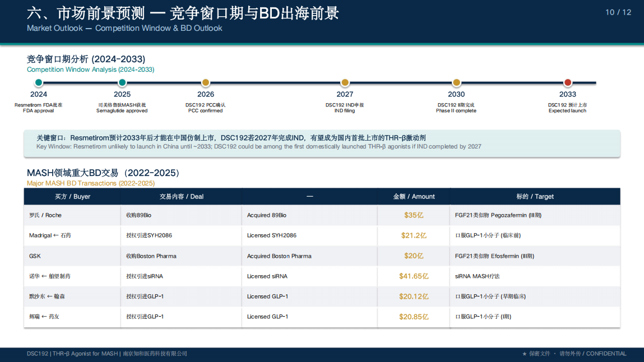The height and width of the screenshot is (362, 644).
Task: Click the 2027 timeline marker dot
Action: pos(345,82)
